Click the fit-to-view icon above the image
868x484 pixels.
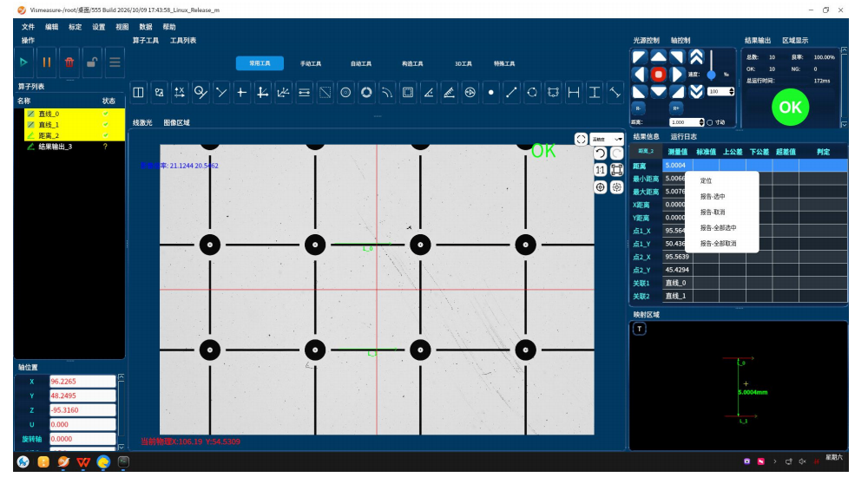[x=581, y=140]
